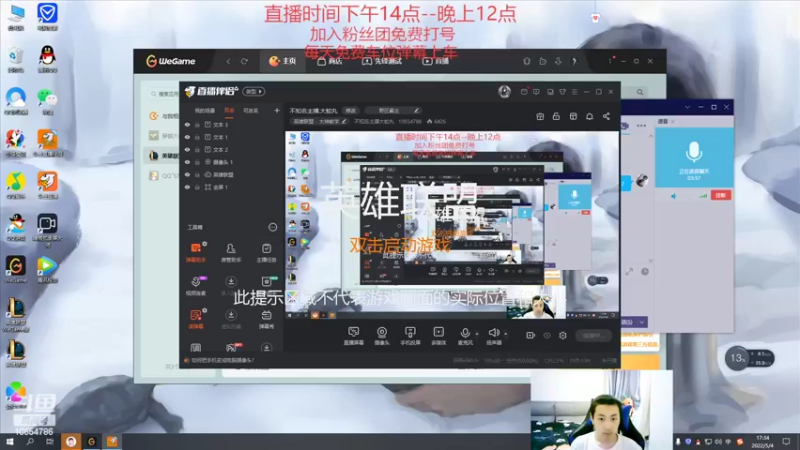Click the speaker icon in the QQ voice window
Screen dimensions: 800x450
pos(673,196)
